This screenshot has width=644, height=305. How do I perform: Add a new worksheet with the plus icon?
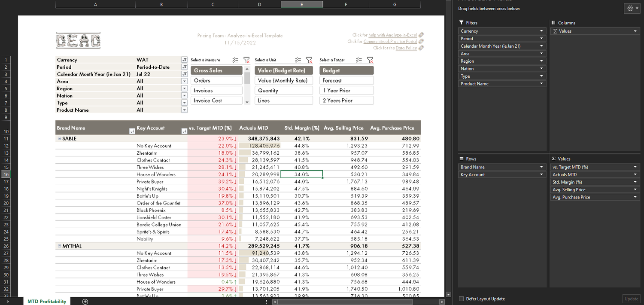[85, 302]
